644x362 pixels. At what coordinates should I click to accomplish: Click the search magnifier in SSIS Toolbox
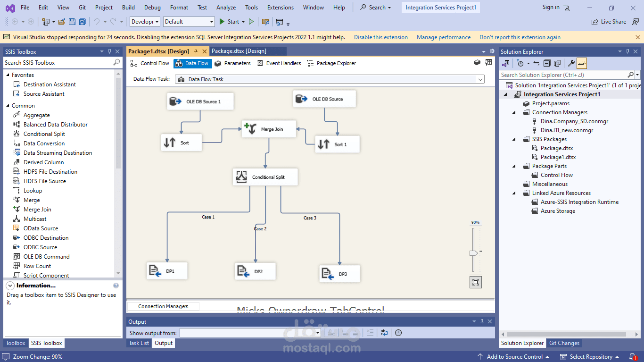click(116, 62)
